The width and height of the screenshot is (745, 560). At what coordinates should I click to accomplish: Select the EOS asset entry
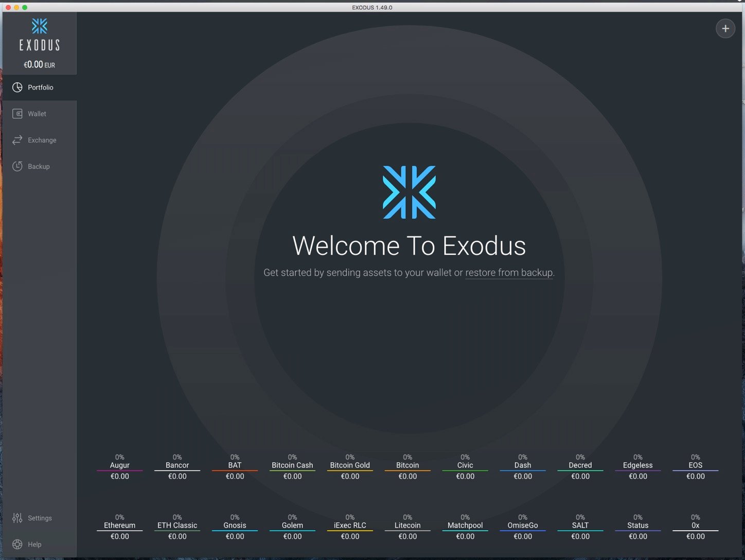pos(696,467)
